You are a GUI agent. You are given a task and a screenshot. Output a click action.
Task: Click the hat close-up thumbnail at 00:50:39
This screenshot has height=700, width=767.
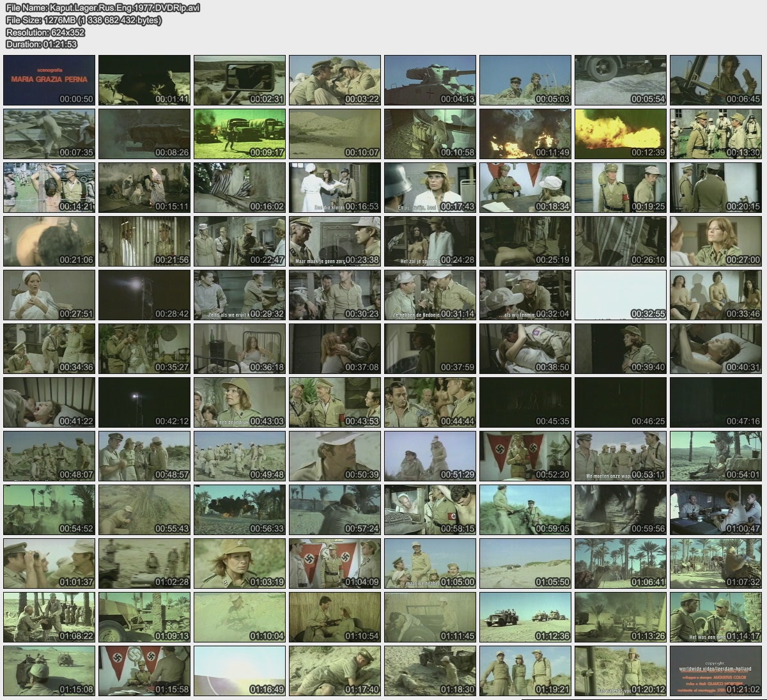pyautogui.click(x=335, y=456)
